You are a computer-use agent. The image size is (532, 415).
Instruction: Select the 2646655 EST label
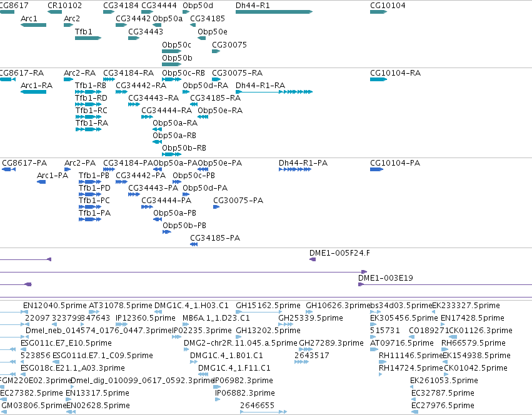click(257, 406)
